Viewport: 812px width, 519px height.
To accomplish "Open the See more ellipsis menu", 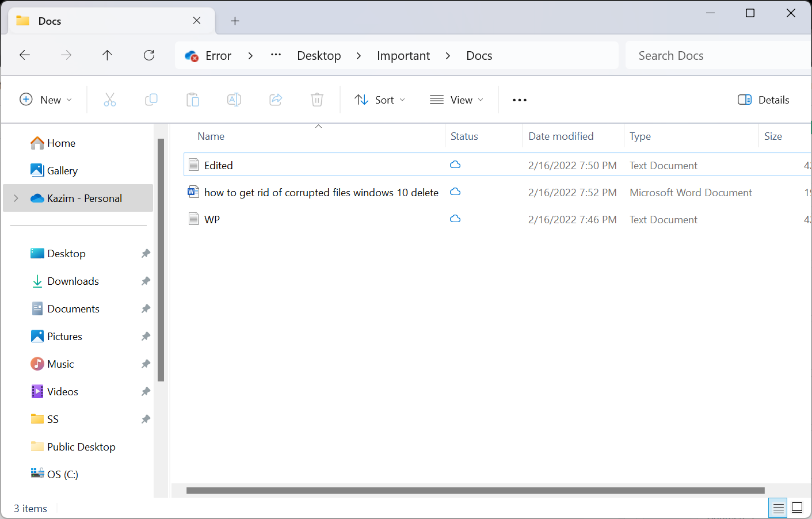I will click(519, 100).
